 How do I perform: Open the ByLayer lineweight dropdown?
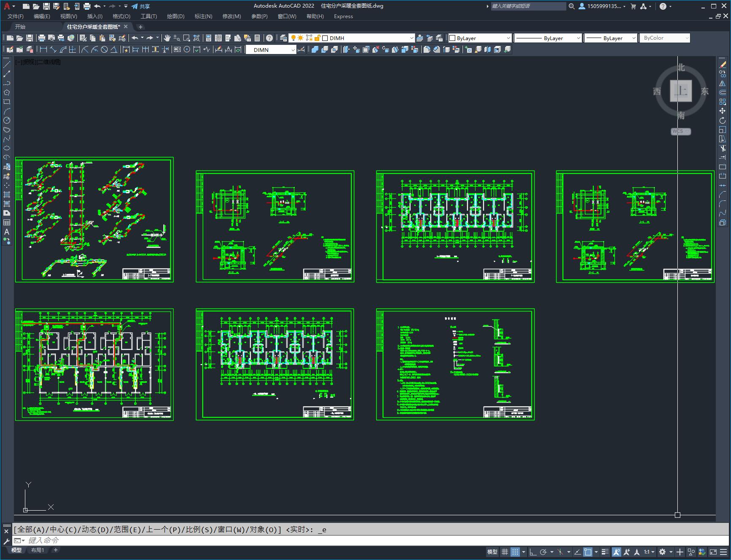point(633,38)
